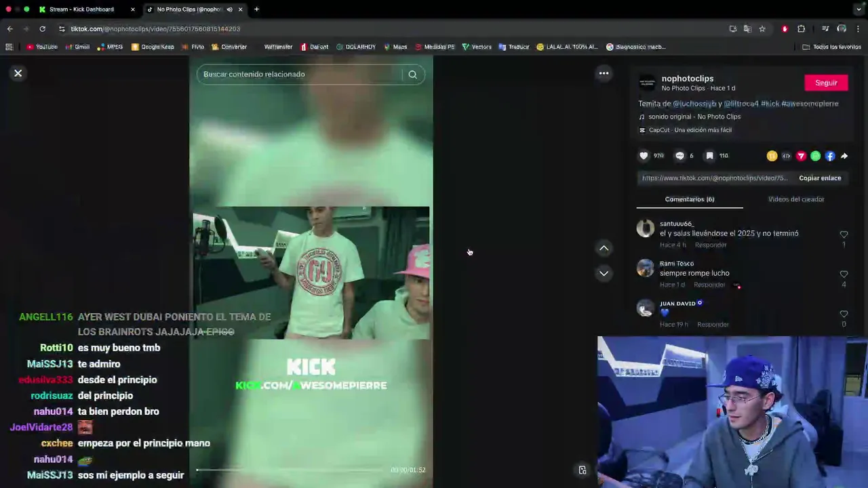Open a new browser tab with plus

(x=256, y=9)
